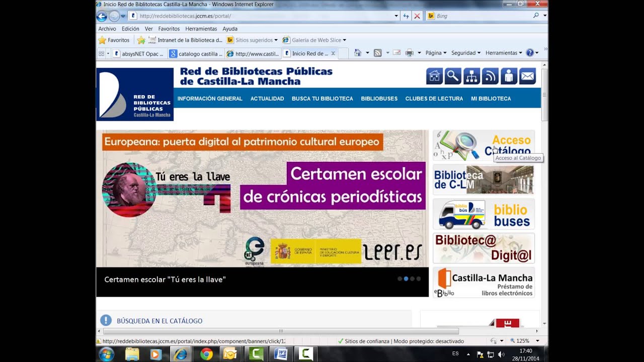Open the user profile icon in the site header
This screenshot has height=362, width=644.
[509, 76]
